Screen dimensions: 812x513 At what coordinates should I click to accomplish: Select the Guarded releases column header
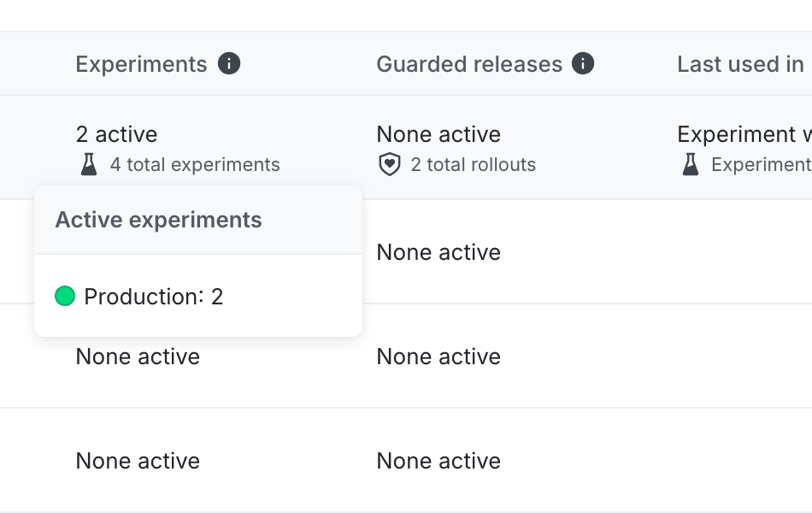tap(468, 63)
